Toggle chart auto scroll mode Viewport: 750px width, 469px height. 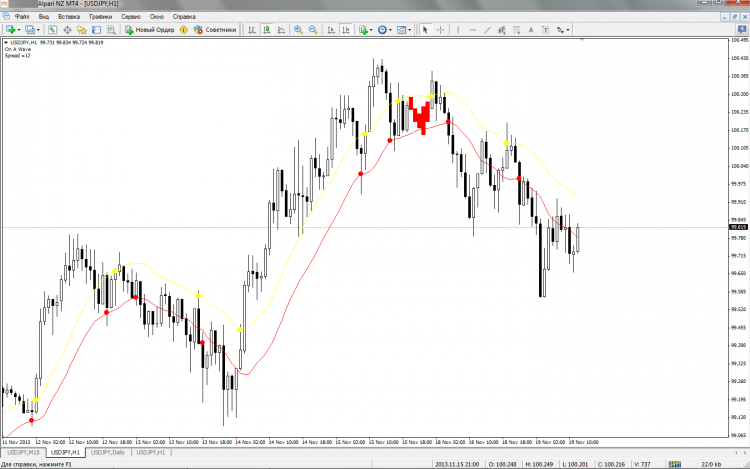coord(329,30)
